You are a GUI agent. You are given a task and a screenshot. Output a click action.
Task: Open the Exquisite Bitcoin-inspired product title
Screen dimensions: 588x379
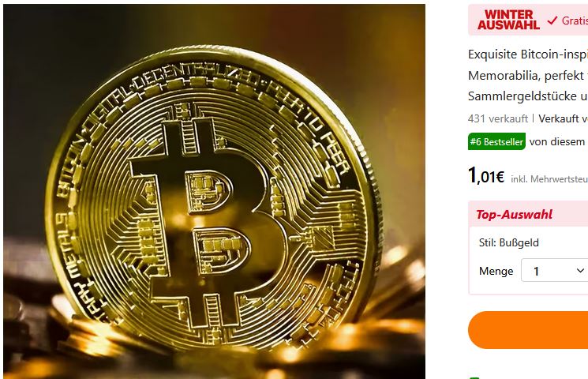click(528, 75)
